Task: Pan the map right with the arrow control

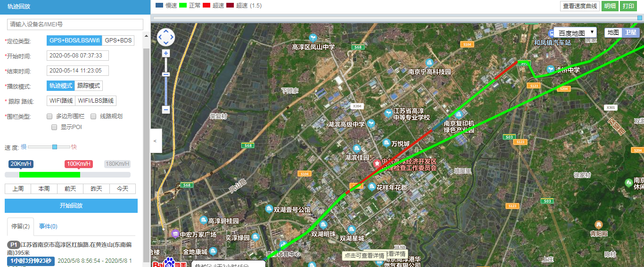Action: 172,37
